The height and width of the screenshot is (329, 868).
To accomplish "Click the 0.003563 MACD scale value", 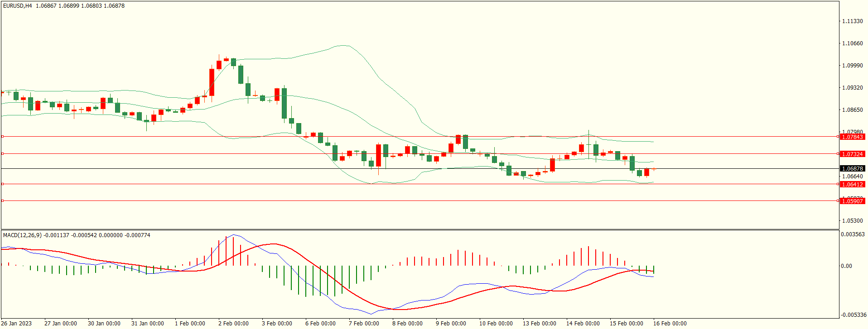I will 853,234.
